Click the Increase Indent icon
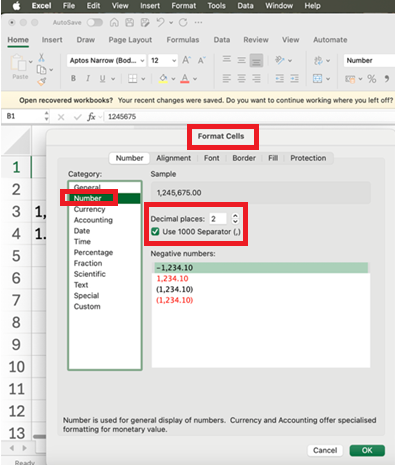This screenshot has height=465, width=395. click(294, 79)
